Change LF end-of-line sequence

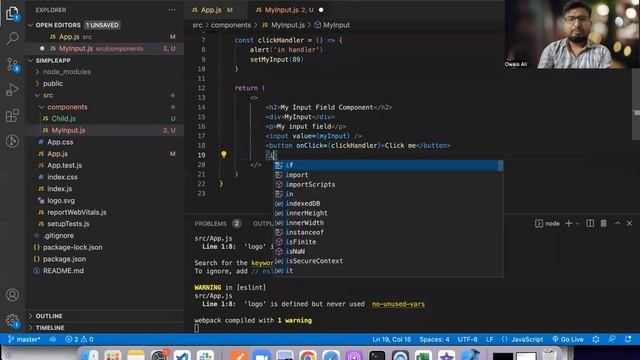(489, 339)
